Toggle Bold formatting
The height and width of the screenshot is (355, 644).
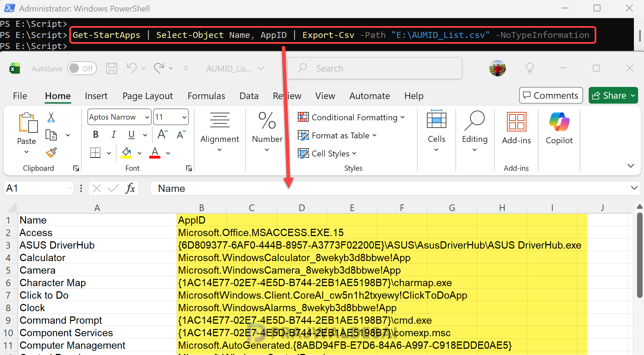tap(96, 135)
